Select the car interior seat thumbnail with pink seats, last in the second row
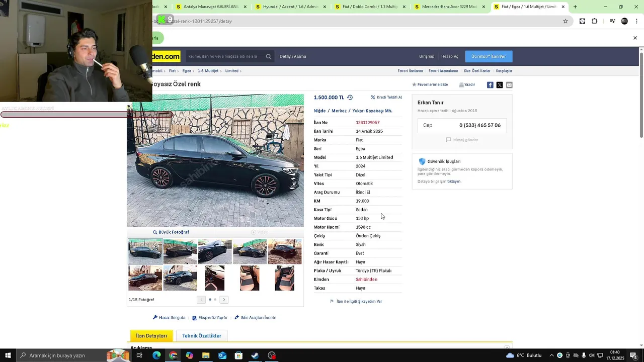644x362 pixels. 284,278
